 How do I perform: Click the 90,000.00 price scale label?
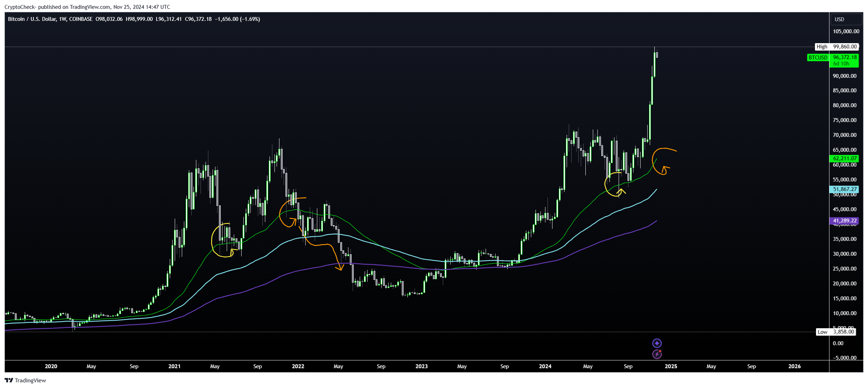pos(845,76)
